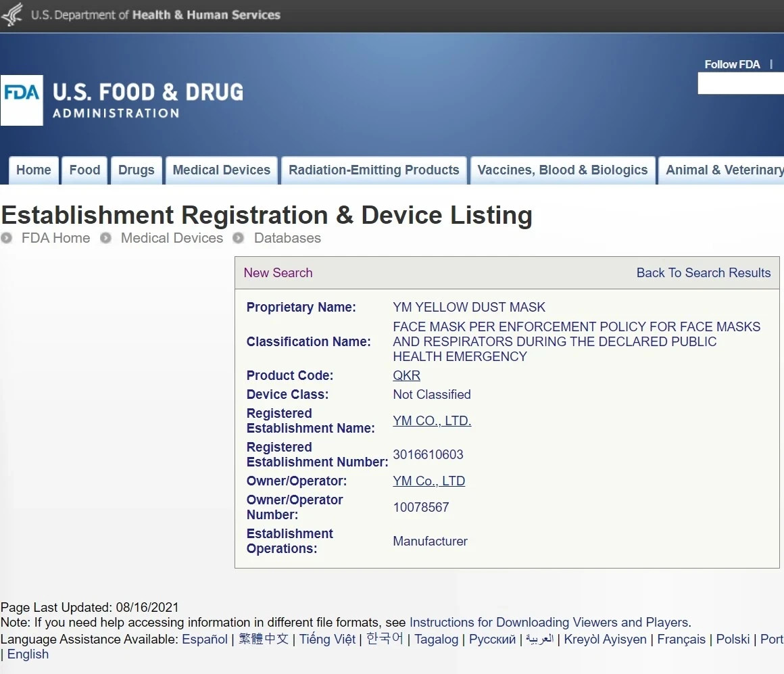Open the Medical Devices tab
This screenshot has width=784, height=674.
(222, 170)
